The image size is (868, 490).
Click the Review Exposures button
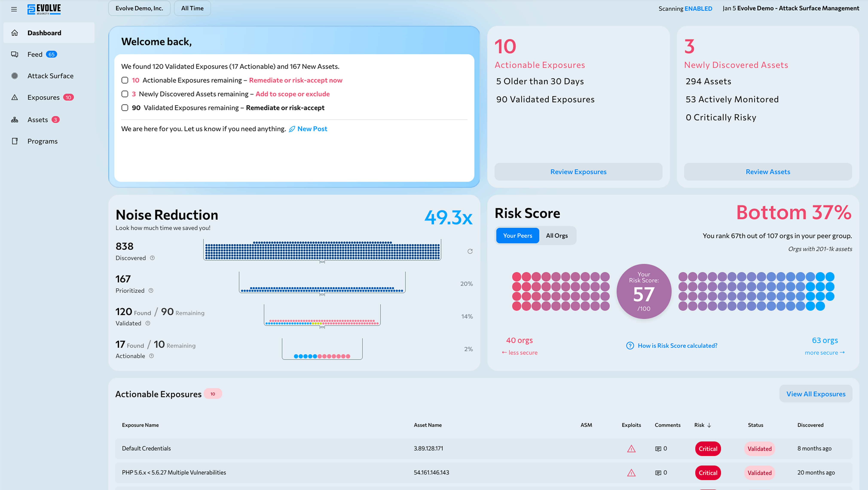pos(578,172)
